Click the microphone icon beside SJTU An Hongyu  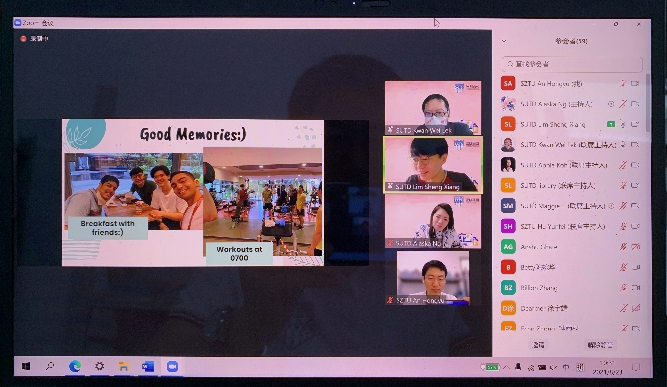coord(623,83)
